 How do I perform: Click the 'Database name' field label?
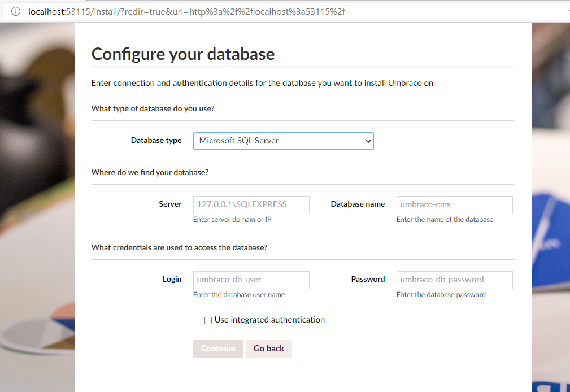(x=358, y=204)
